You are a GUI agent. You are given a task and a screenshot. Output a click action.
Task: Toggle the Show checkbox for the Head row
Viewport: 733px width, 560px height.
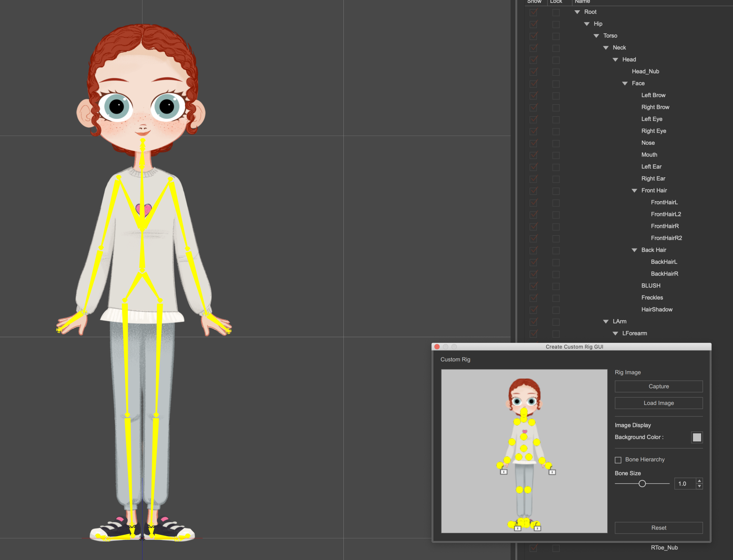click(533, 60)
